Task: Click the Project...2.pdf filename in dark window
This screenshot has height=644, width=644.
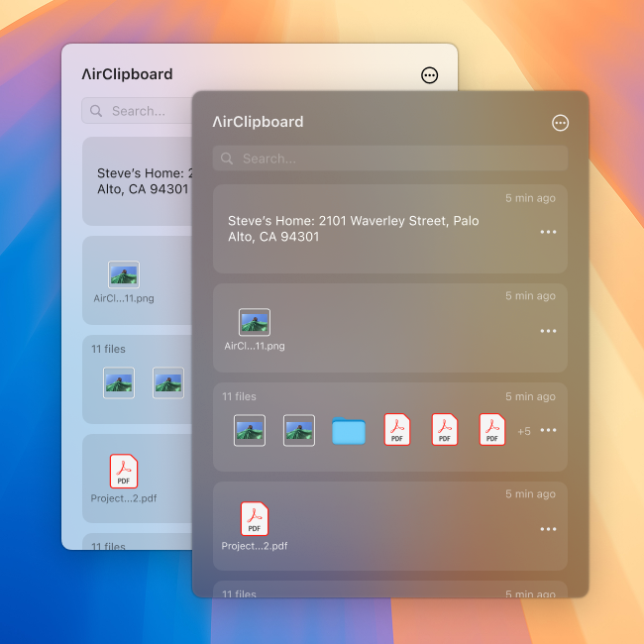Action: click(x=255, y=546)
